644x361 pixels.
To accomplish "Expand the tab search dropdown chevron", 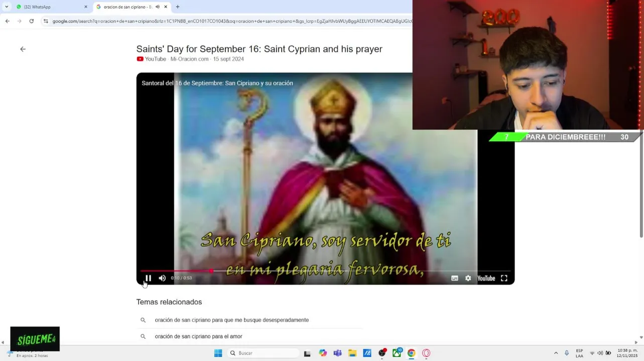I will [x=7, y=7].
